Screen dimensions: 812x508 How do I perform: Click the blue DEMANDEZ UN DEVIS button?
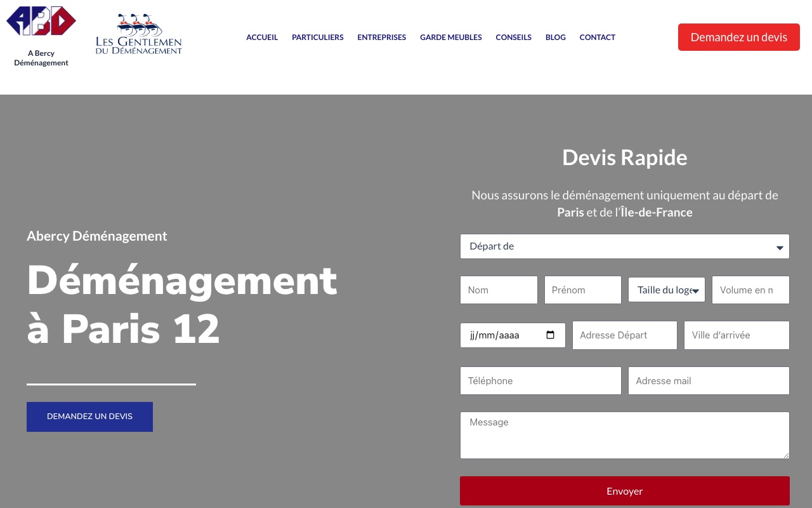click(89, 417)
